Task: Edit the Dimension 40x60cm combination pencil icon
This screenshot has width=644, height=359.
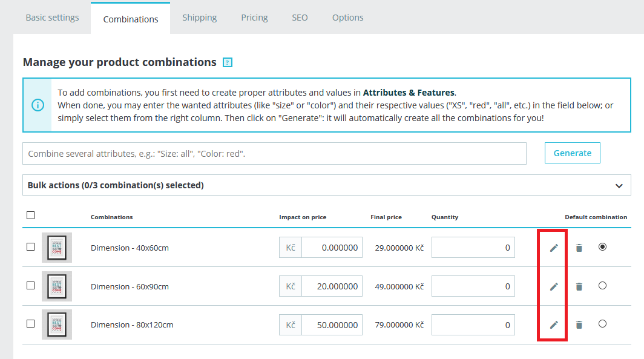Action: pyautogui.click(x=554, y=248)
